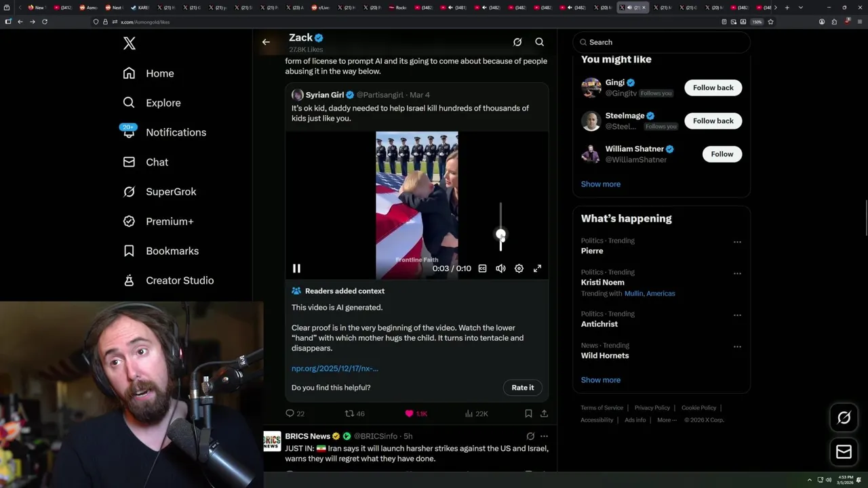This screenshot has width=868, height=488.
Task: Enter fullscreen on the video player
Action: (537, 268)
